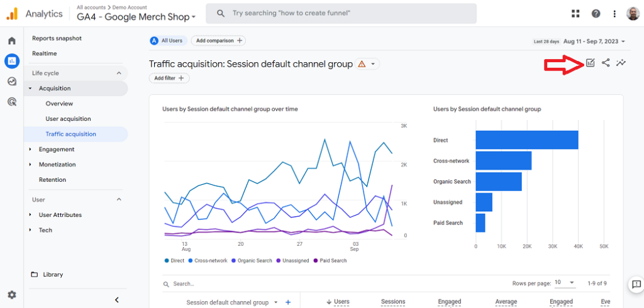Viewport: 644px width, 308px height.
Task: Expand the Engagement menu group
Action: (30, 150)
